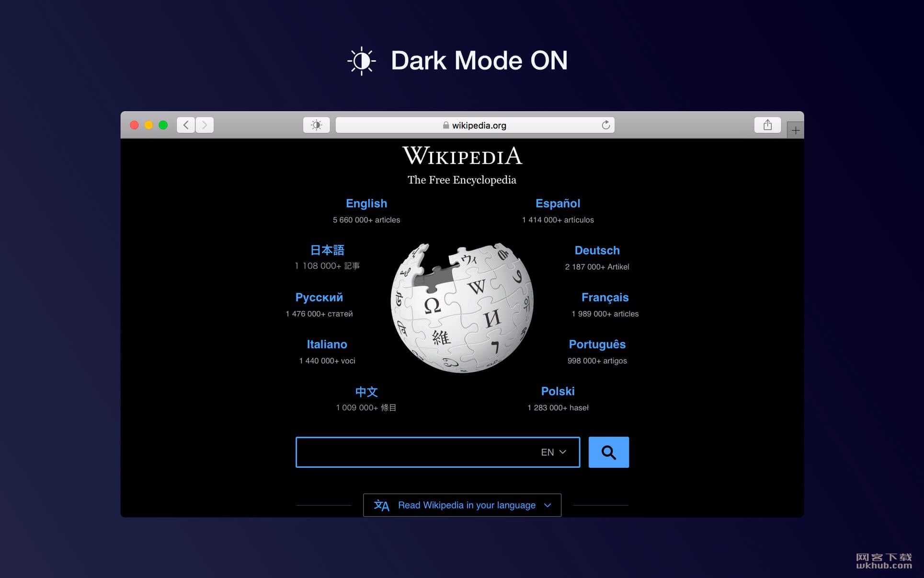The image size is (924, 578).
Task: Click the Wikipedia puzzle globe logo
Action: pos(462,307)
